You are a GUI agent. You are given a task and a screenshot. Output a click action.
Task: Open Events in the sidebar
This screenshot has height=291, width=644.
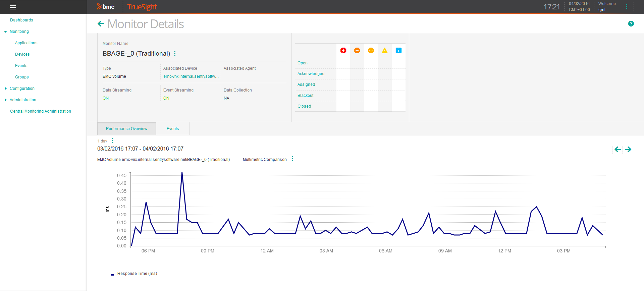(21, 66)
